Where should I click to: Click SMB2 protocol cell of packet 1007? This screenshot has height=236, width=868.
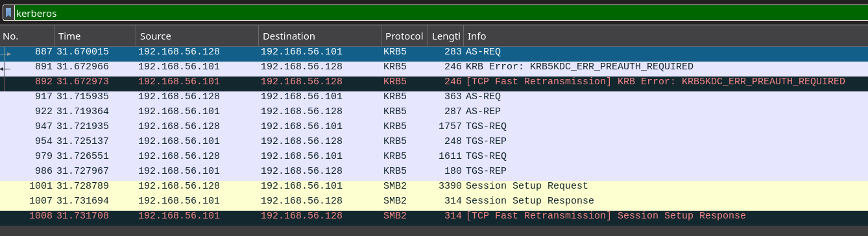click(395, 201)
